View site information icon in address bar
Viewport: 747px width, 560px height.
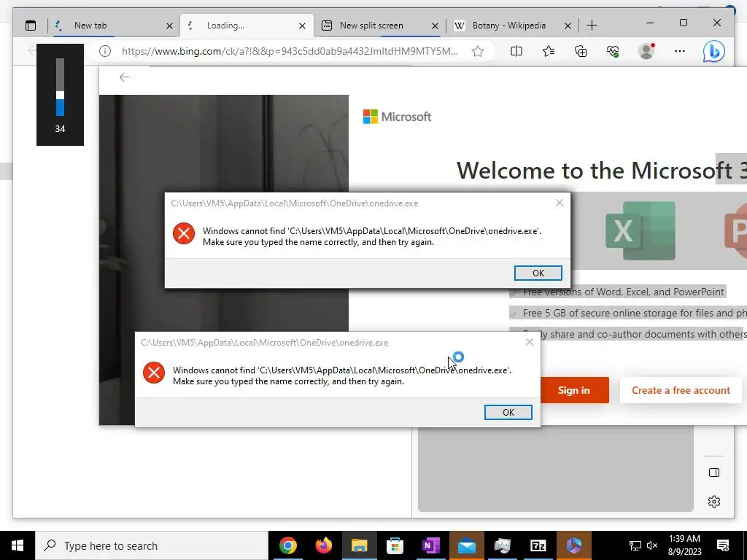[x=105, y=51]
